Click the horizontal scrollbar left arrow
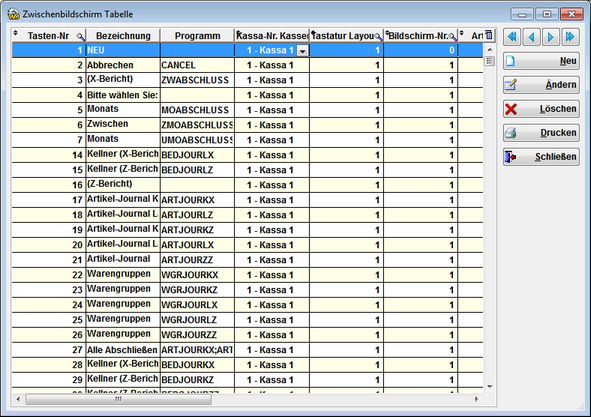Screen dimensions: 591x417 pos(18,399)
